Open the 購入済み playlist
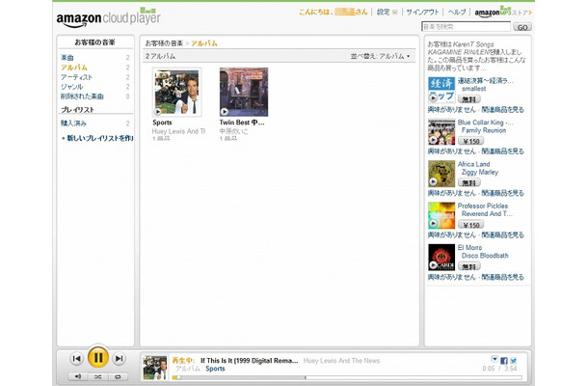The image size is (588, 386). click(x=73, y=124)
